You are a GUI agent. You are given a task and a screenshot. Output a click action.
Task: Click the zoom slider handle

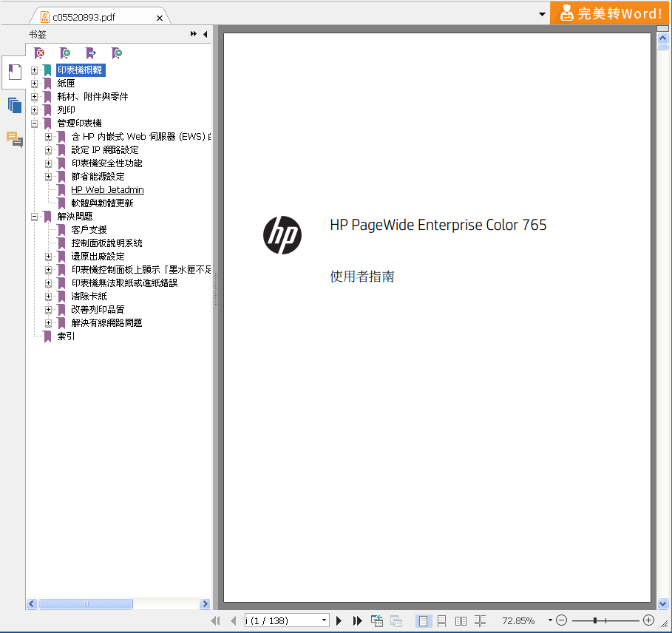pos(595,620)
